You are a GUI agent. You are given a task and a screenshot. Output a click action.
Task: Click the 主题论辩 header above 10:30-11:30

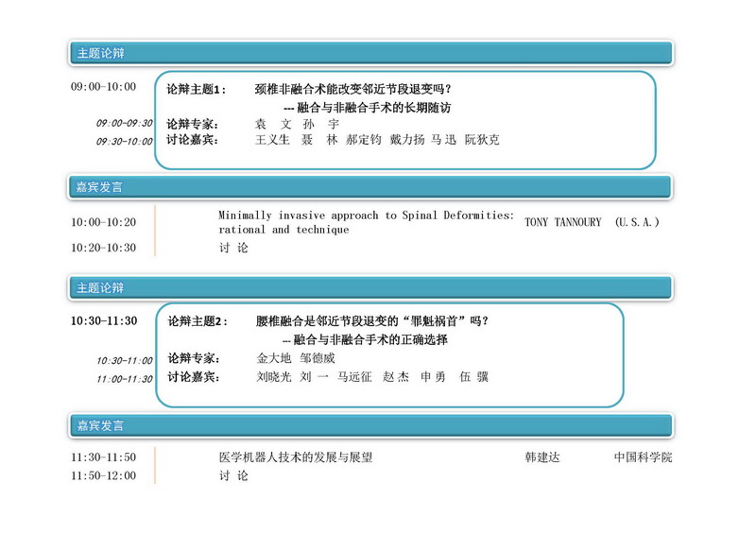click(x=100, y=287)
